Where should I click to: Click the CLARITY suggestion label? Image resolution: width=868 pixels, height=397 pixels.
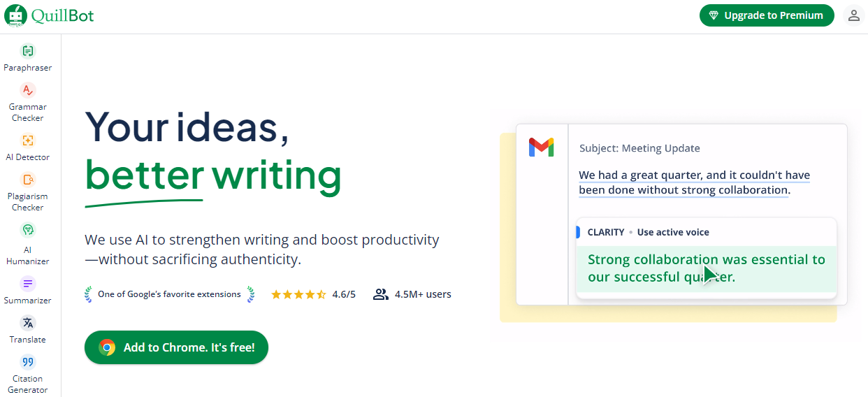coord(605,232)
